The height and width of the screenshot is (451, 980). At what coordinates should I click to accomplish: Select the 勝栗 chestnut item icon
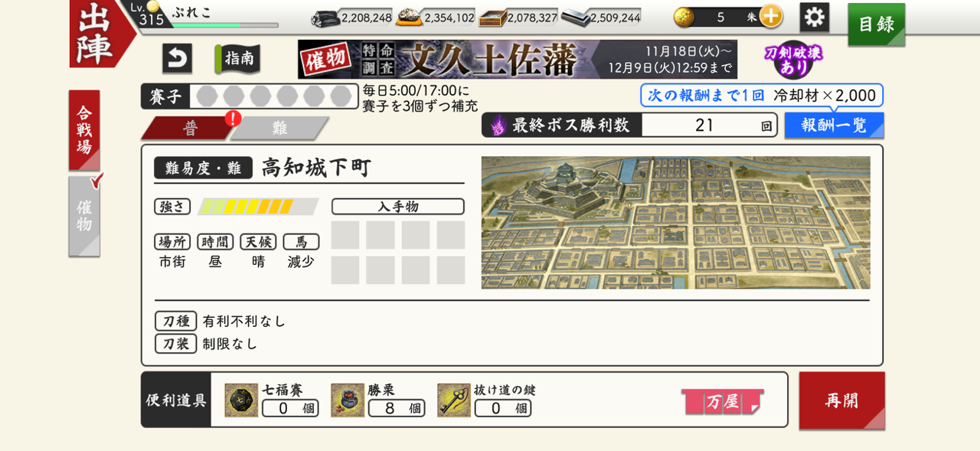click(x=348, y=400)
